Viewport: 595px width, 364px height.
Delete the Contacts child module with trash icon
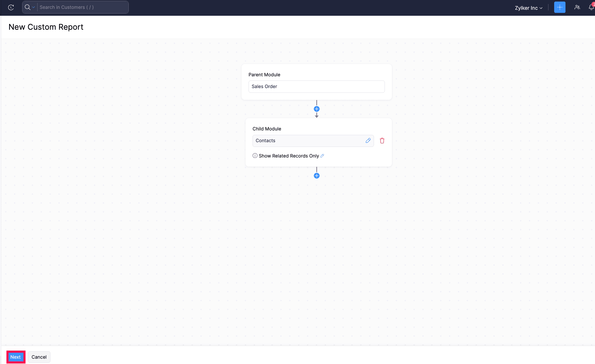[x=382, y=140]
